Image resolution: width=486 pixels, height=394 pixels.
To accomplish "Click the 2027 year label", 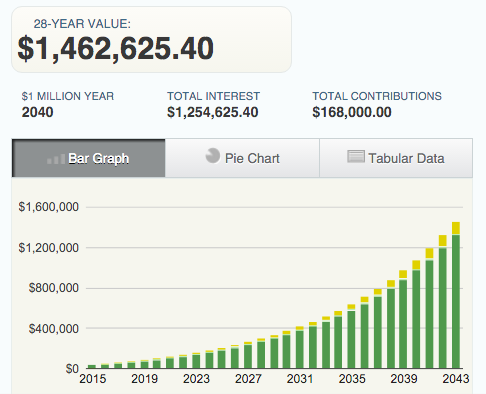I will [248, 379].
